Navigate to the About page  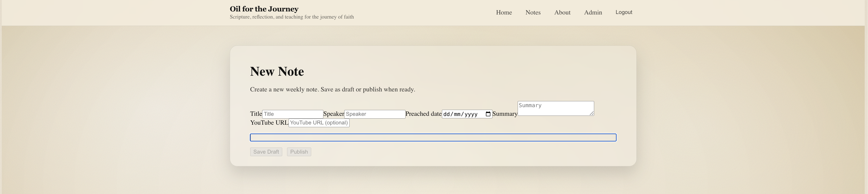[562, 12]
